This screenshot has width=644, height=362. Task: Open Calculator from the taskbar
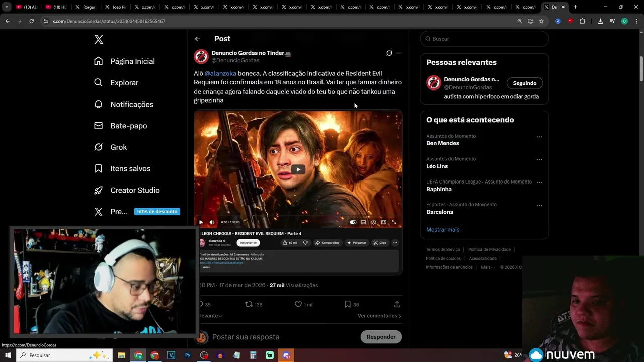click(253, 355)
